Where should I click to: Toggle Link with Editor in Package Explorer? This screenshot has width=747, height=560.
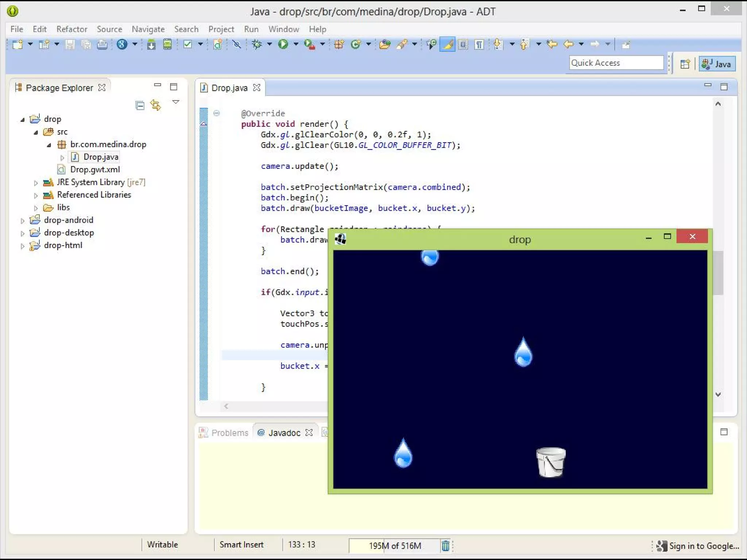click(156, 105)
